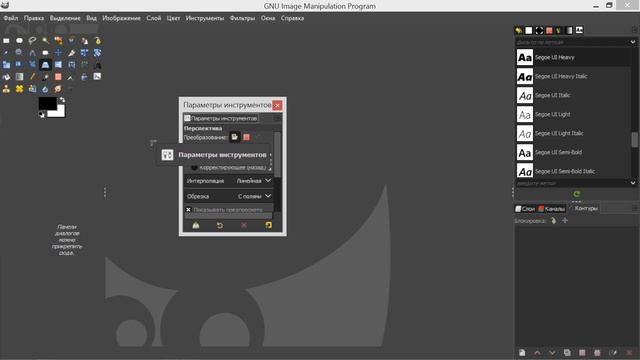
Task: Expand the font filter dropdown arrow
Action: click(633, 42)
